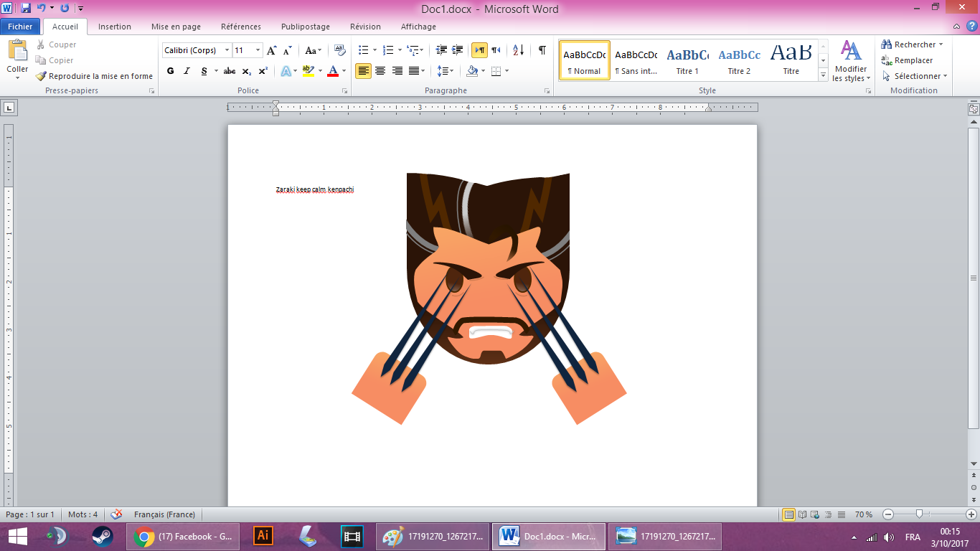Click zoom slider handle
This screenshot has height=551, width=980.
(919, 514)
